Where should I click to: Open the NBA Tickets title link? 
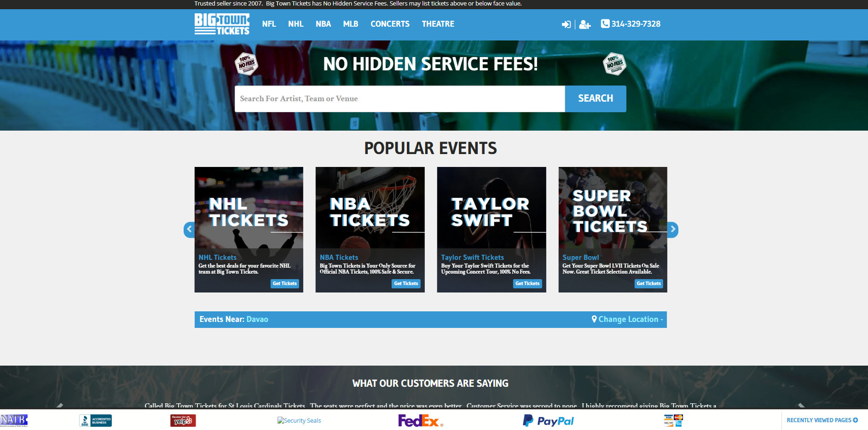click(339, 258)
